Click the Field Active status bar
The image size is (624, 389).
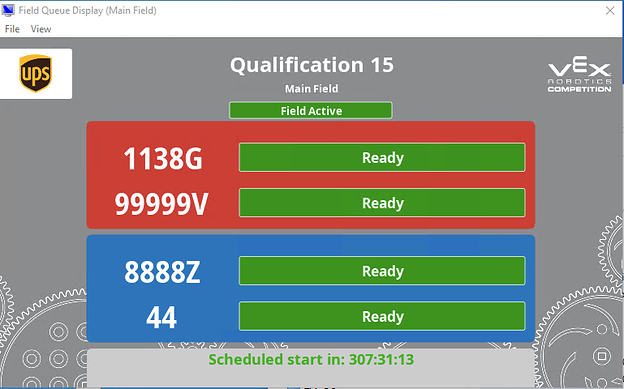pos(310,111)
